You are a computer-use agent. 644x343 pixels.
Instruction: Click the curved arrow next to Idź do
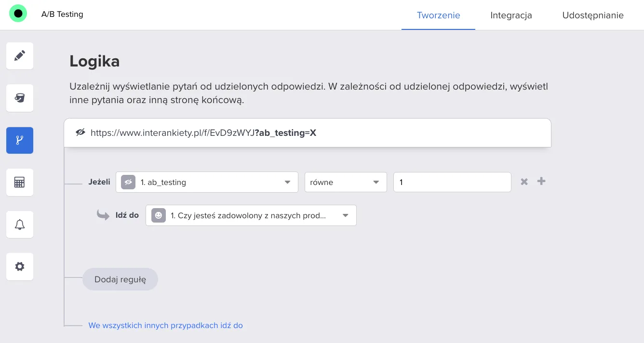coord(103,215)
